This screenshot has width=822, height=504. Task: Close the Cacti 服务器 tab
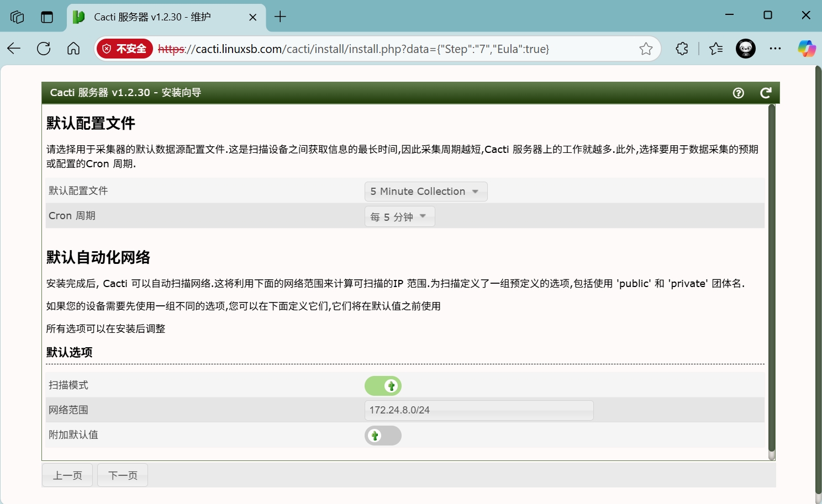tap(253, 17)
